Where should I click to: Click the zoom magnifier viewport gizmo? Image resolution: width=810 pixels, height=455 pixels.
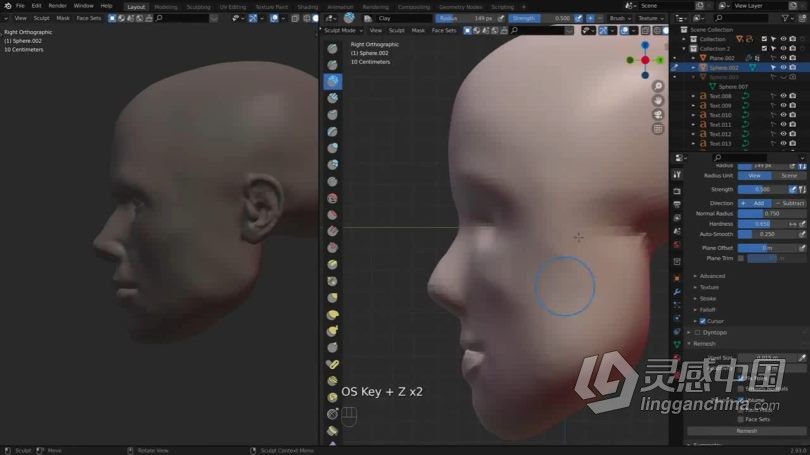(x=658, y=86)
